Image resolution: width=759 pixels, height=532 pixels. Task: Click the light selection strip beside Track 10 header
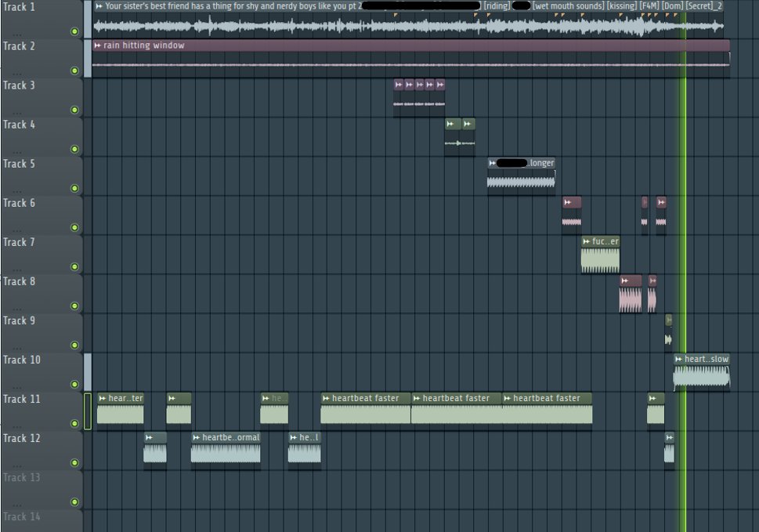[88, 372]
